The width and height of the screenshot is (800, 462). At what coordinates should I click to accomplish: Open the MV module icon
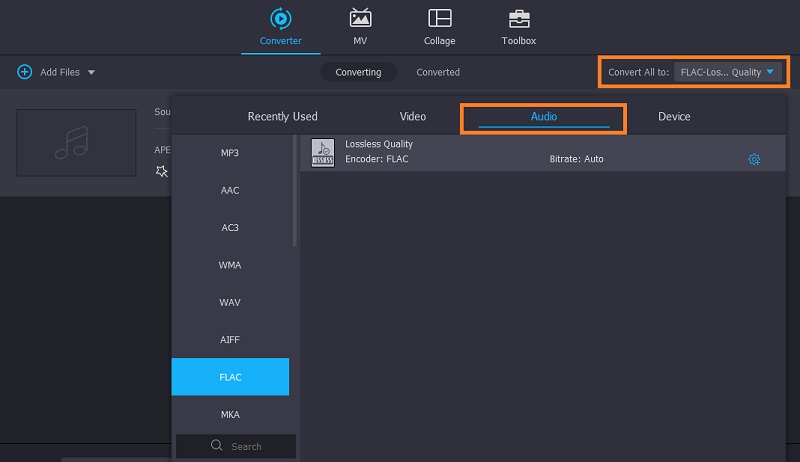pos(360,19)
